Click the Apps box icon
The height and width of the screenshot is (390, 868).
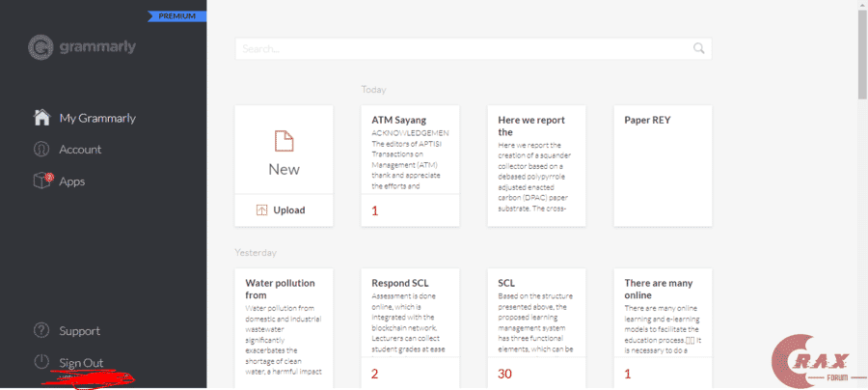[41, 181]
